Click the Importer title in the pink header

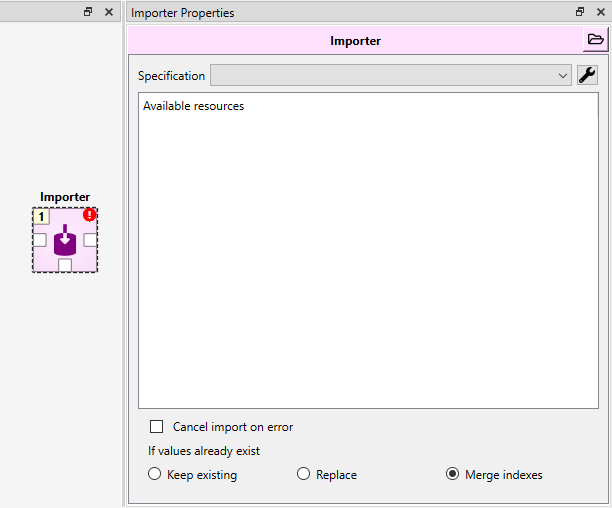tap(355, 41)
